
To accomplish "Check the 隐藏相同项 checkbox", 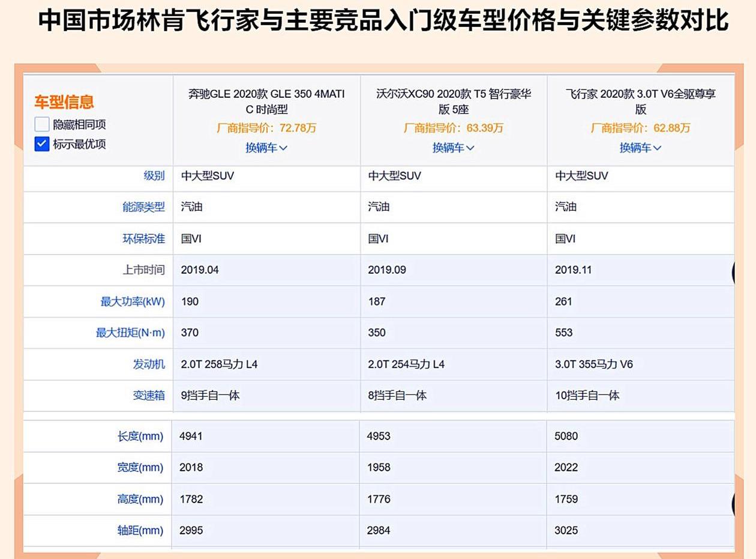I will pyautogui.click(x=41, y=125).
